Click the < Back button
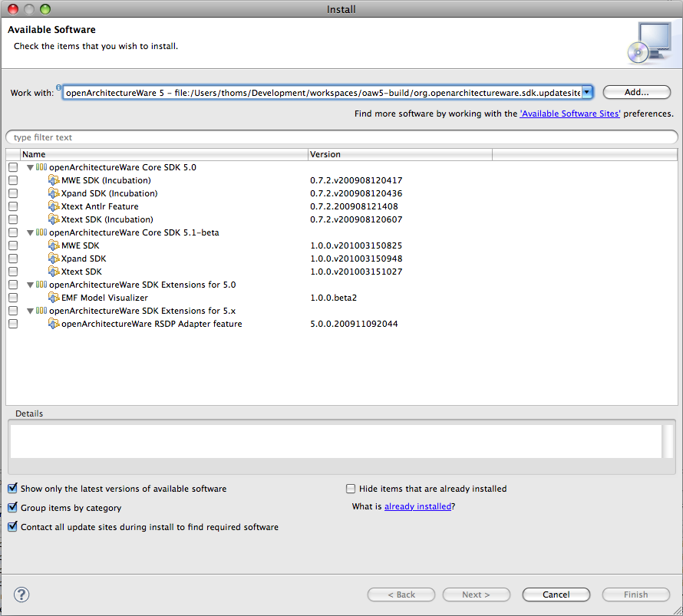Image resolution: width=683 pixels, height=616 pixels. point(401,595)
